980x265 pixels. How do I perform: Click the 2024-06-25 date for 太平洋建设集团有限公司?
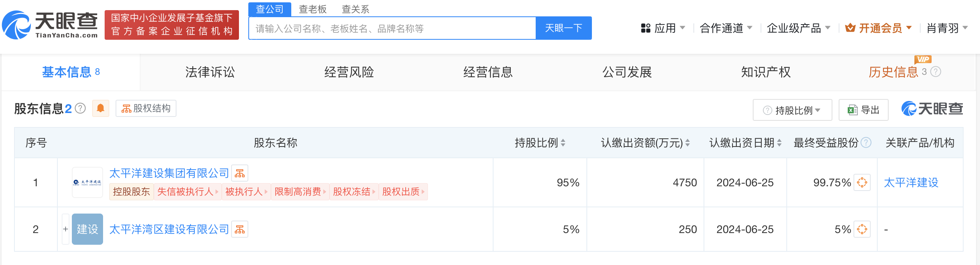pyautogui.click(x=745, y=182)
